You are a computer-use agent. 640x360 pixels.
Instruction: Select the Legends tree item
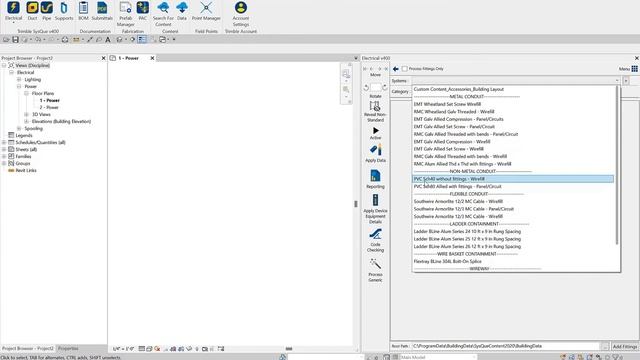[24, 135]
